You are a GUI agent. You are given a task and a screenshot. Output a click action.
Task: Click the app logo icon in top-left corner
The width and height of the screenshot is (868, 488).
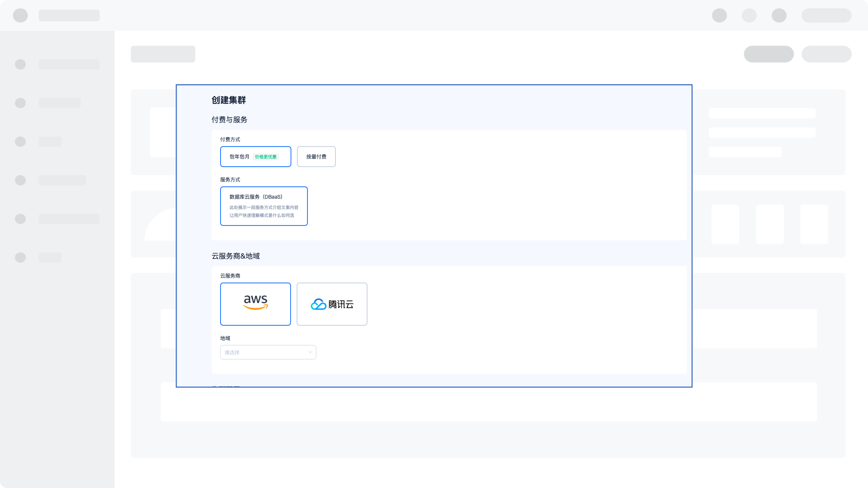click(20, 15)
